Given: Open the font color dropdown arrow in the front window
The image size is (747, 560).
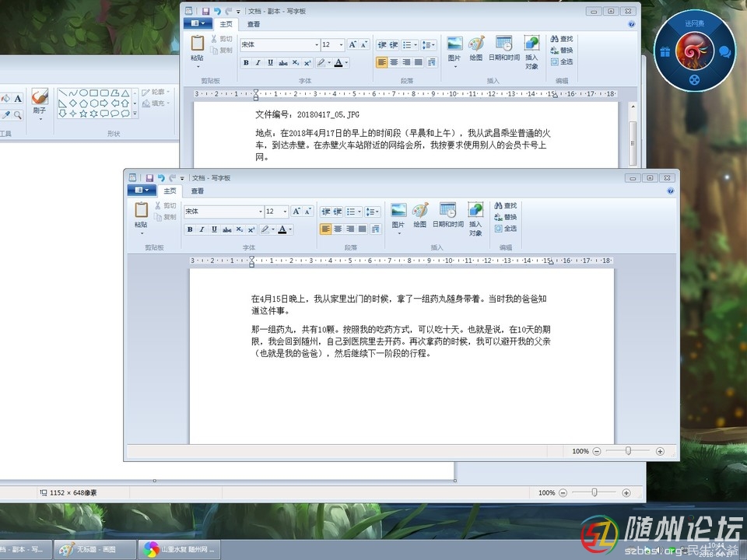Looking at the screenshot, I should coord(291,229).
